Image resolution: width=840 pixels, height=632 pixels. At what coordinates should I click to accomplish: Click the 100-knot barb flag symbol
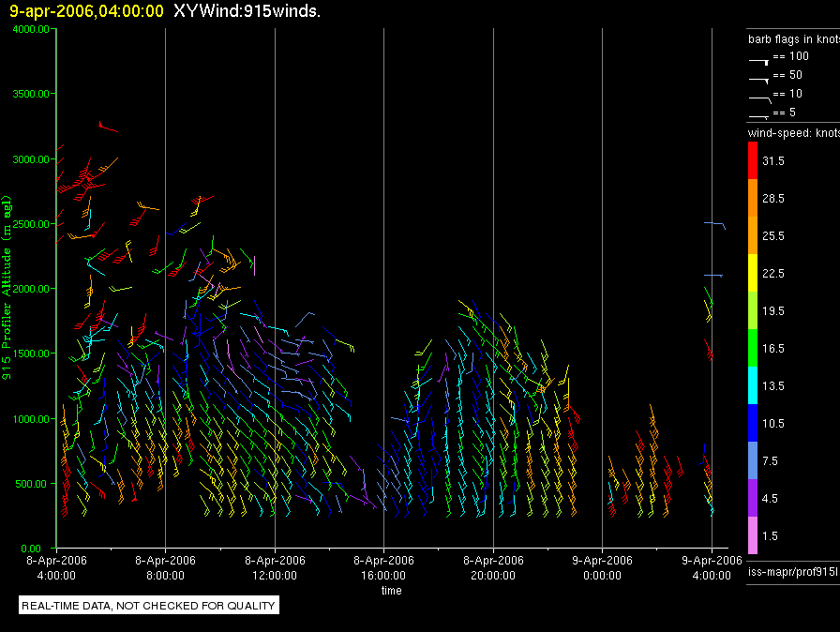coord(758,60)
